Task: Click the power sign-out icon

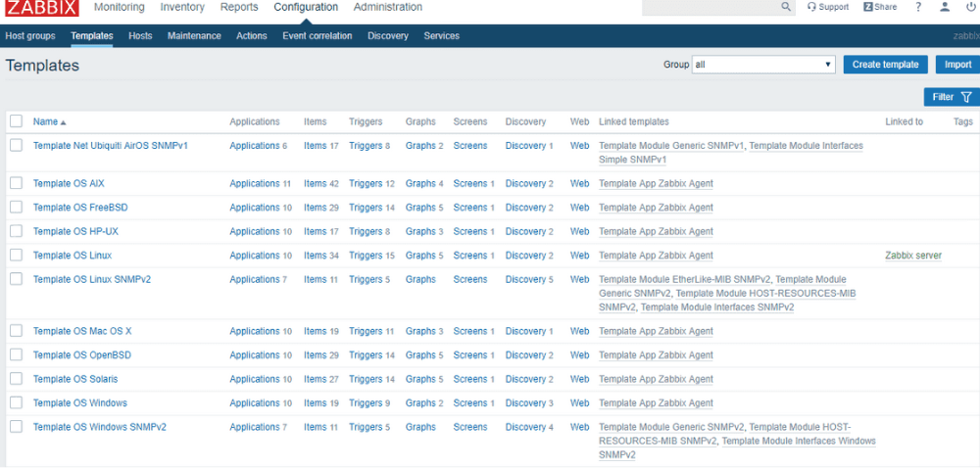Action: click(970, 7)
